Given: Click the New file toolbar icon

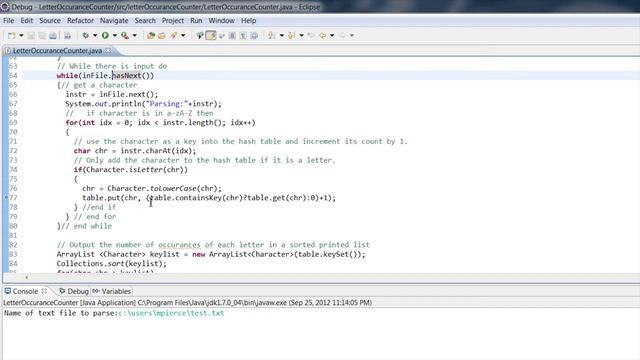Looking at the screenshot, I should point(11,36).
